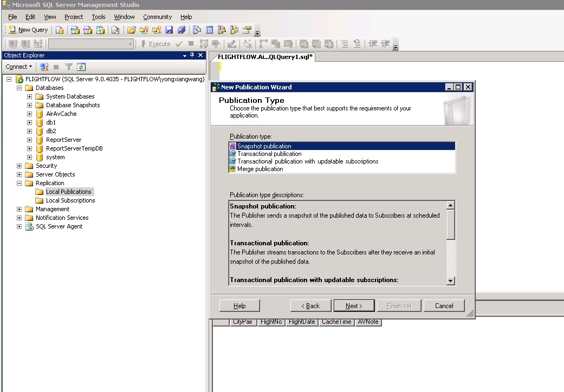Expand the Security node
Image resolution: width=564 pixels, height=392 pixels.
[x=20, y=166]
